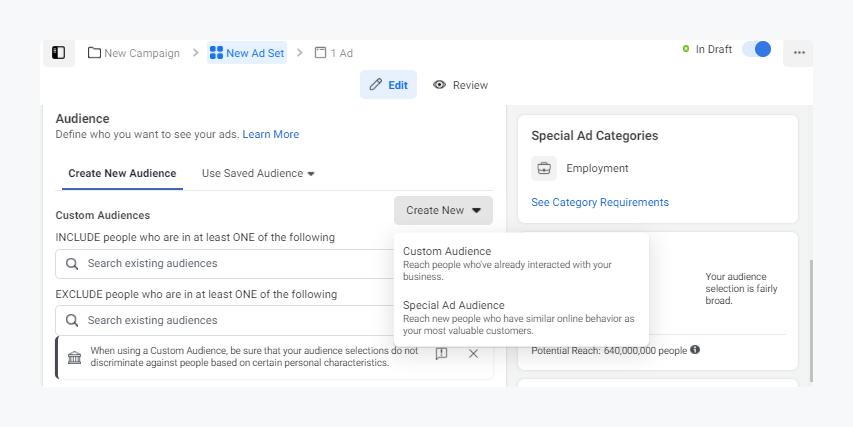Open the Use Saved Audience dropdown
853x427 pixels.
[258, 173]
